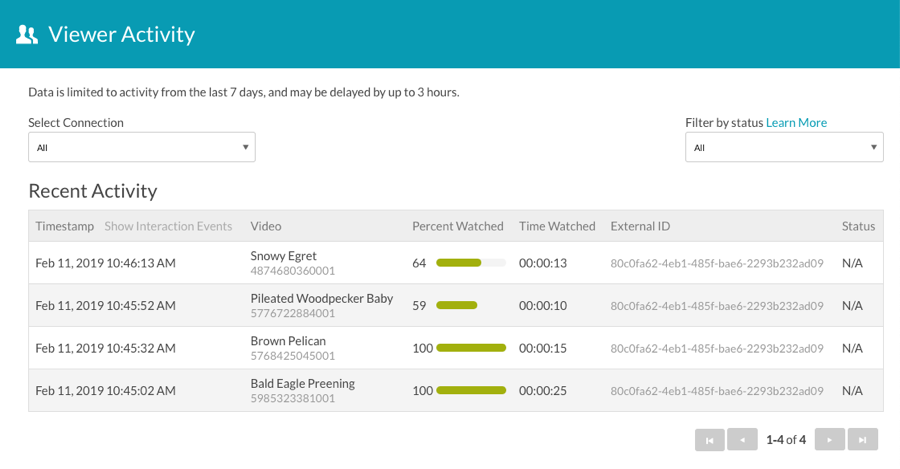Open the Learn More link

[796, 123]
